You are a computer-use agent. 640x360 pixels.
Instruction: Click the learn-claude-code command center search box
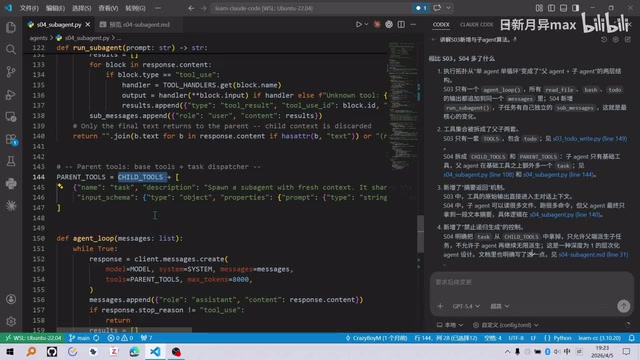pyautogui.click(x=312, y=8)
